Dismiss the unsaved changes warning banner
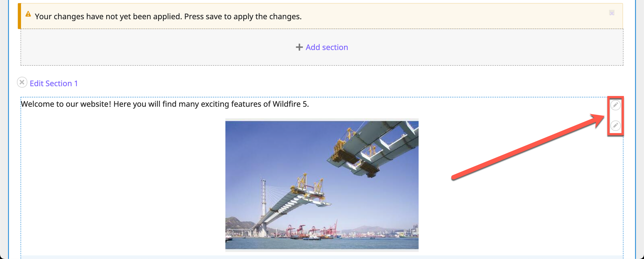This screenshot has width=644, height=259. point(612,13)
